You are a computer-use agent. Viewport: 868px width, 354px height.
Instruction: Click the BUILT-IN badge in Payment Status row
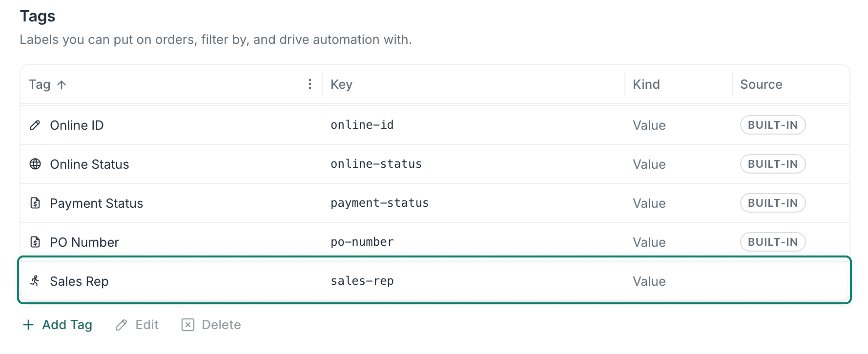(x=773, y=203)
